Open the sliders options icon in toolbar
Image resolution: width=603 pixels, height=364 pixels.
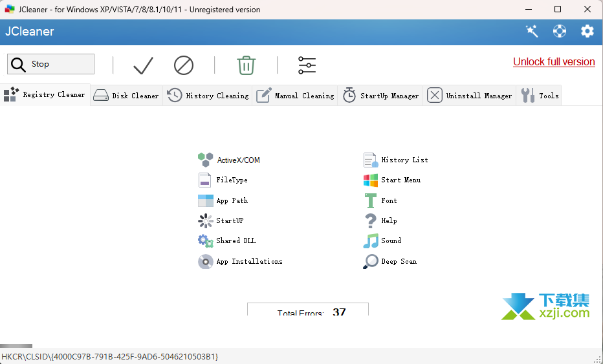[307, 65]
